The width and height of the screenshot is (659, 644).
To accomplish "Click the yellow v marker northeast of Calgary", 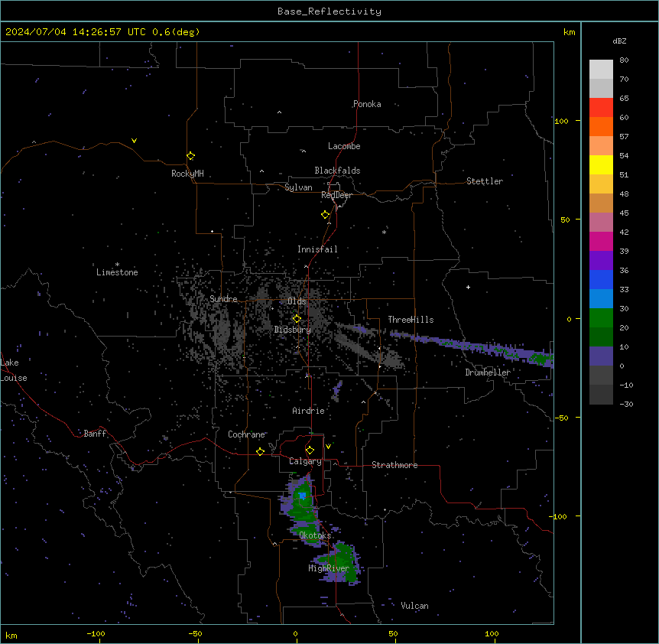I will tap(328, 447).
